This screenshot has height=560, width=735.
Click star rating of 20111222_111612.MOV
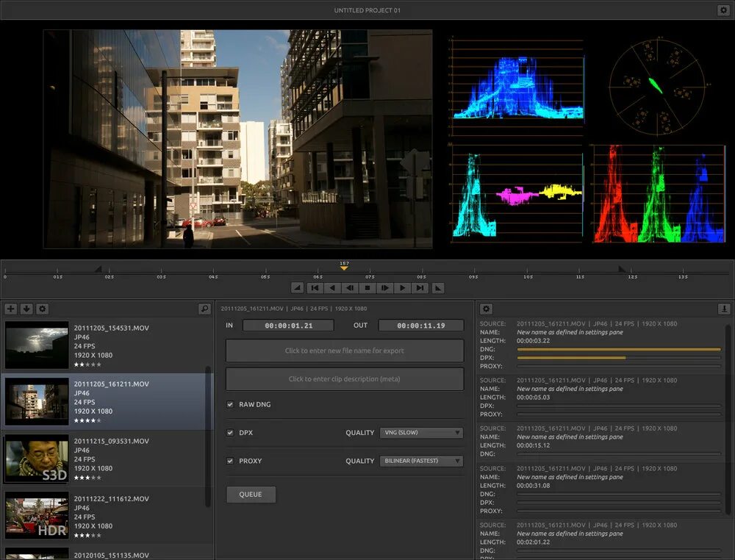pos(87,535)
